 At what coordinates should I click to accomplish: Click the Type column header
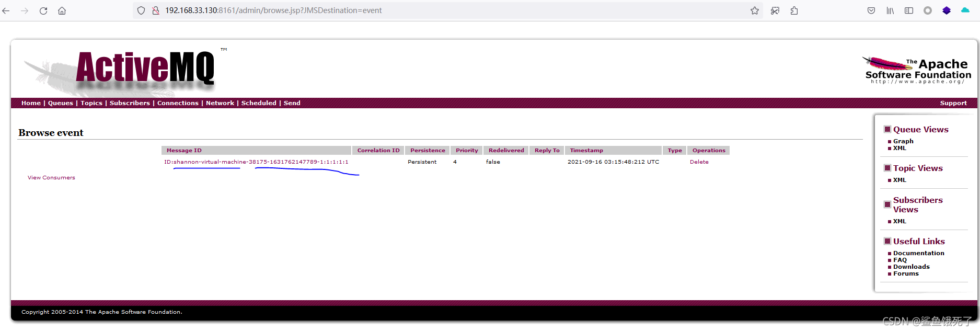[x=675, y=151]
